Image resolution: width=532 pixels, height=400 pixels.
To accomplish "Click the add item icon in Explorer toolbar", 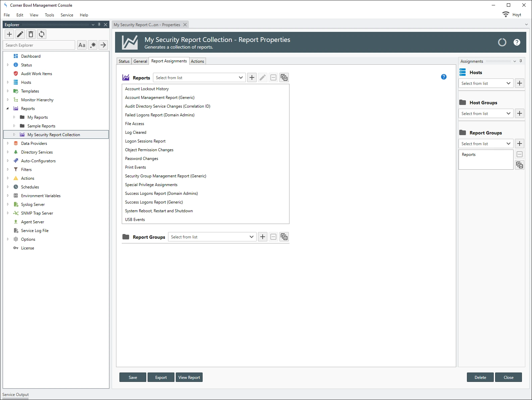I will click(x=9, y=34).
